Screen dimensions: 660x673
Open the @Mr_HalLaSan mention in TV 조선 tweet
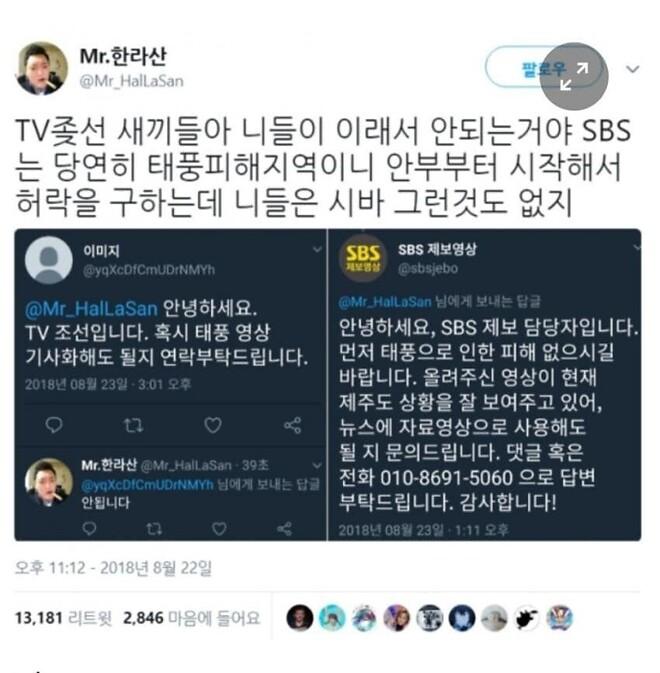click(x=91, y=309)
